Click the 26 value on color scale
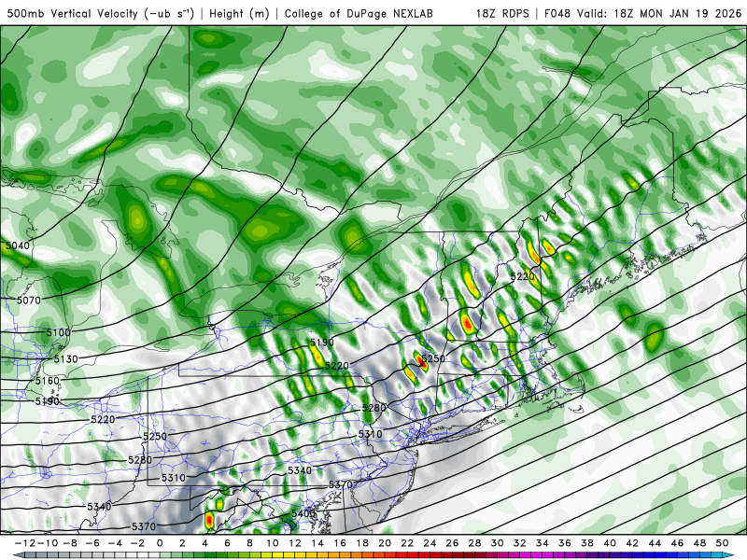This screenshot has width=747, height=560. (452, 543)
